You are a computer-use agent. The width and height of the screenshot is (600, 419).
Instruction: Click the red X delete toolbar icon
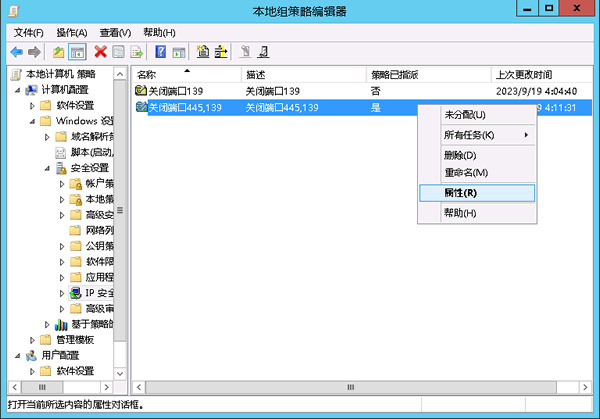(x=101, y=52)
